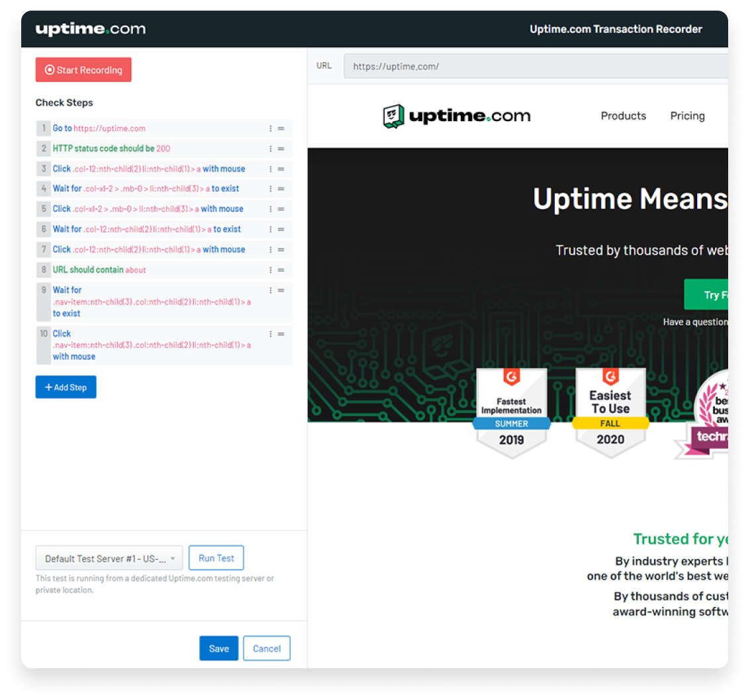
Task: Expand the Default Test Server dropdown
Action: (x=109, y=558)
